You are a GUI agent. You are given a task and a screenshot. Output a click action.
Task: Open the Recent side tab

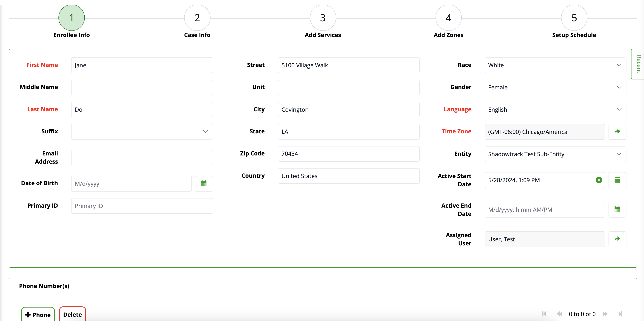point(638,64)
